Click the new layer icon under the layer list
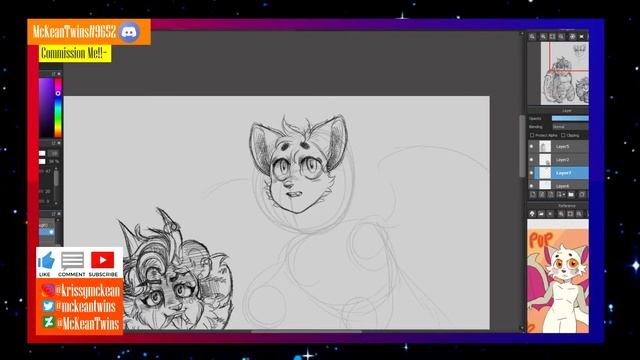This screenshot has width=640, height=360. pos(533,195)
